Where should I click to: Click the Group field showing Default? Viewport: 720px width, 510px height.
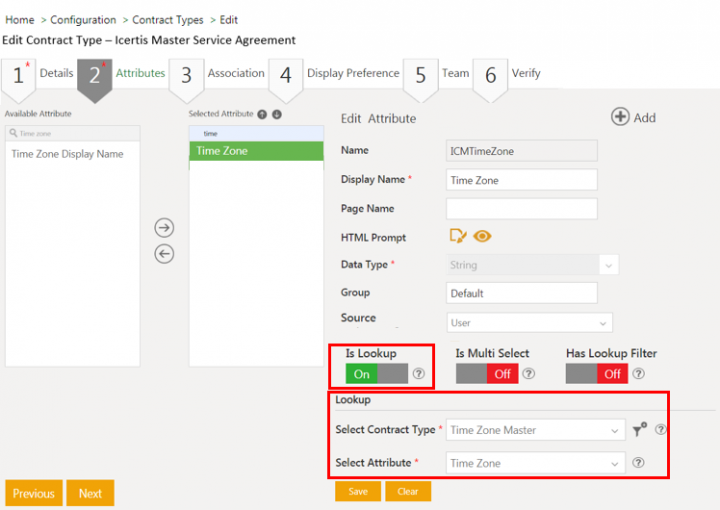click(522, 293)
